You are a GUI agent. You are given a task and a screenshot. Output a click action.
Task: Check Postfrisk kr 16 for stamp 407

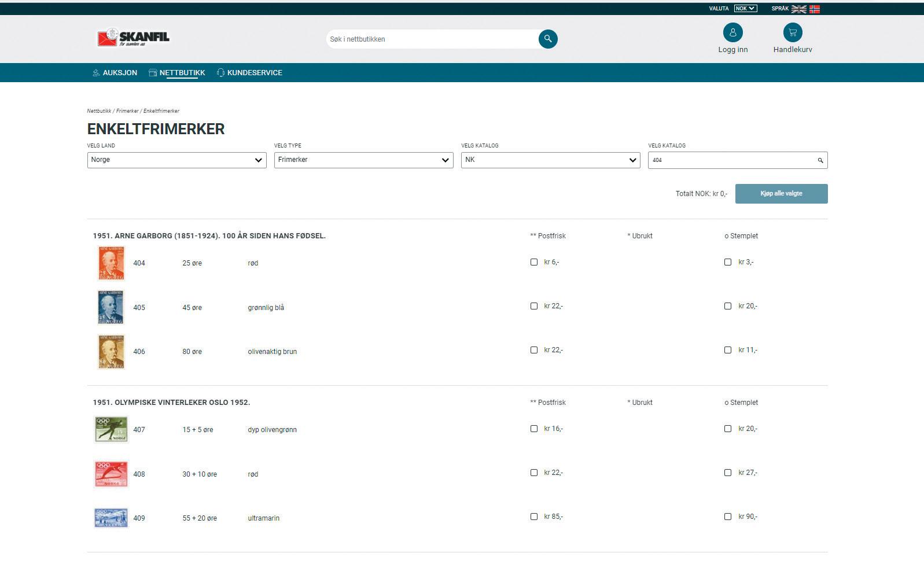[534, 429]
